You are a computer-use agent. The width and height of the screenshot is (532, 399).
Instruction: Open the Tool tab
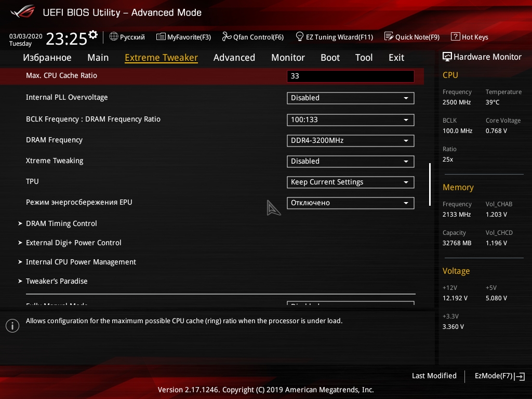point(364,57)
